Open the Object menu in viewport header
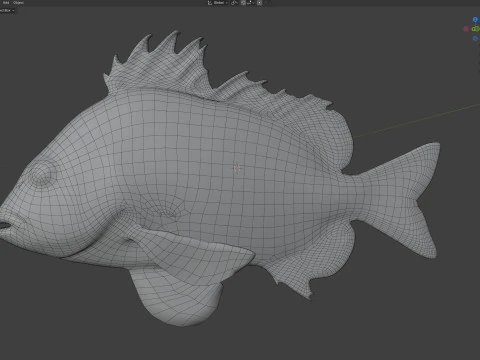The image size is (480, 360). (x=18, y=2)
